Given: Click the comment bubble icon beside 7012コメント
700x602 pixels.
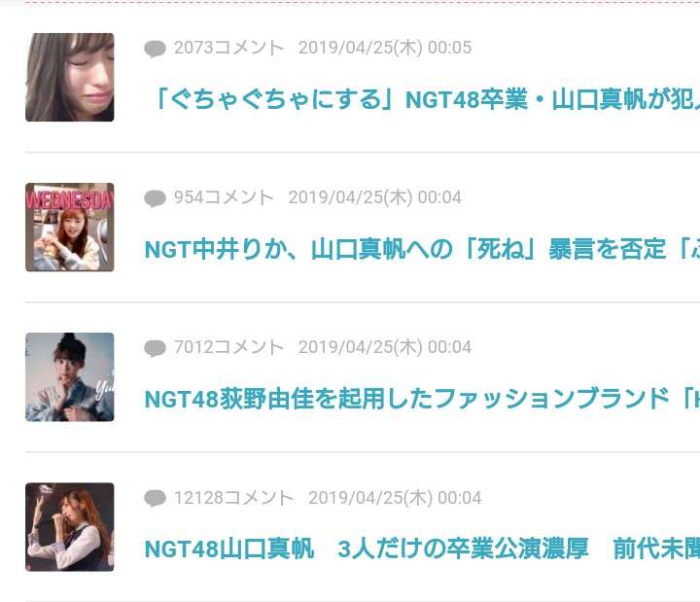Looking at the screenshot, I should coord(155,348).
